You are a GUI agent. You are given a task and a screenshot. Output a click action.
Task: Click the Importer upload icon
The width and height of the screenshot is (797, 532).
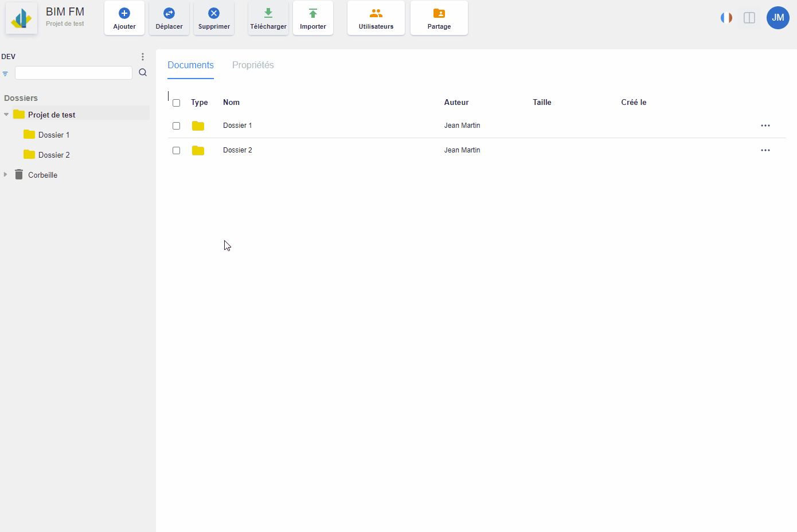313,13
